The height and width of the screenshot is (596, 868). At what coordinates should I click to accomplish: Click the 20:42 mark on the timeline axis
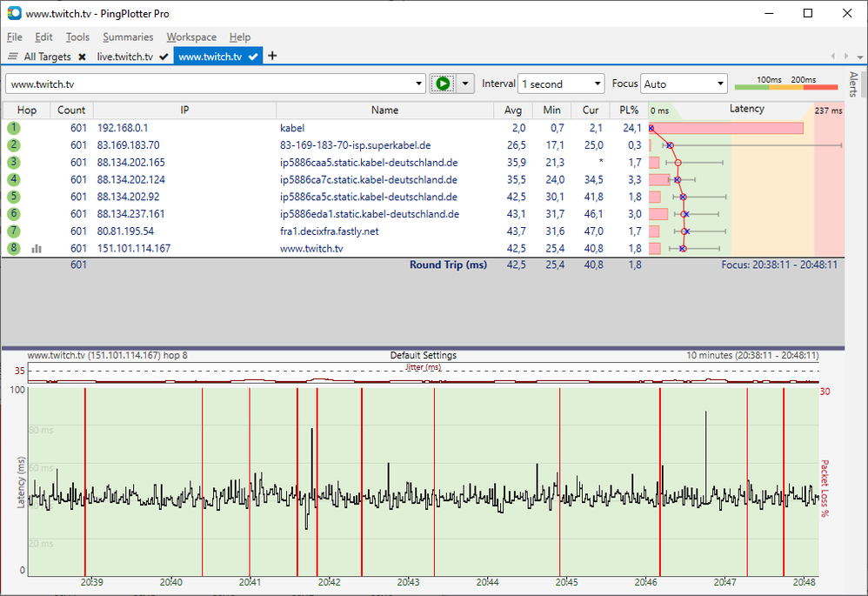[x=329, y=582]
